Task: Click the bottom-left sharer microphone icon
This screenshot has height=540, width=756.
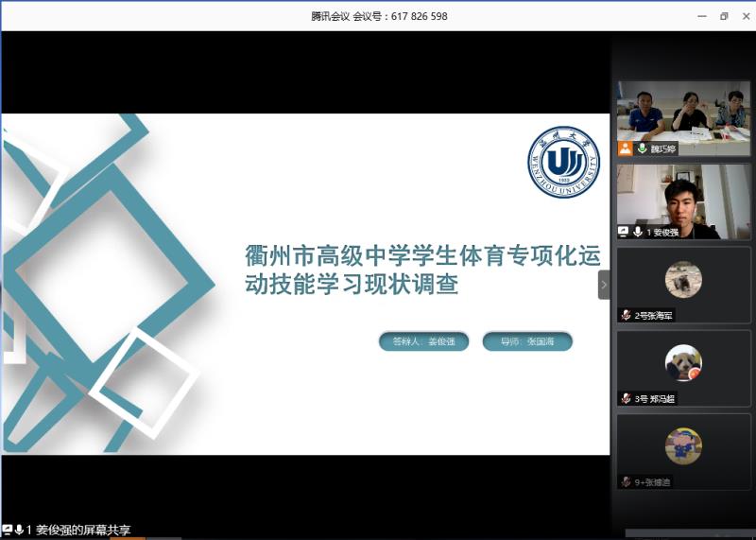Action: (x=19, y=530)
